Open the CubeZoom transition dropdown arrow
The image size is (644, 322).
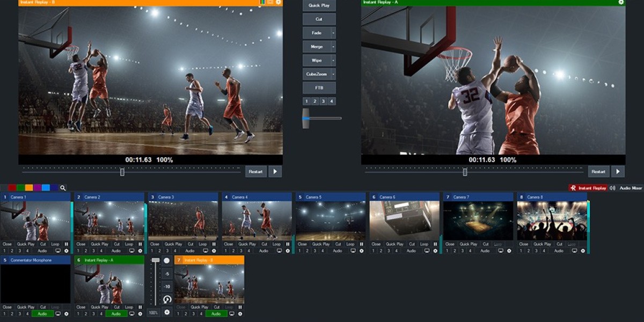click(x=333, y=74)
